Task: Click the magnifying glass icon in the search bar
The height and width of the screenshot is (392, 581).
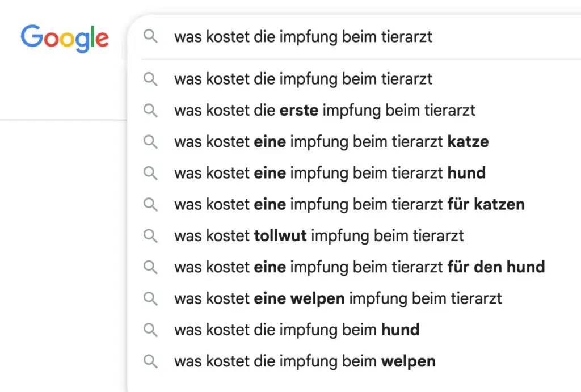Action: (150, 36)
